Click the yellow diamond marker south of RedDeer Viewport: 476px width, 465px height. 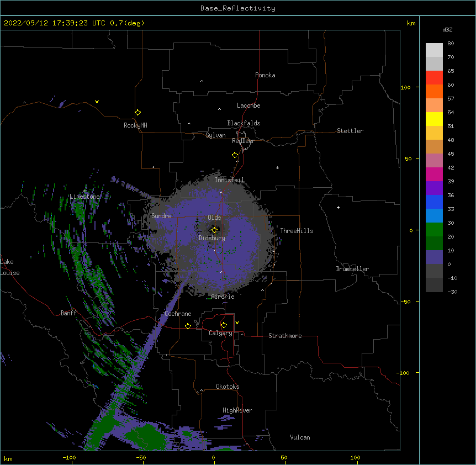point(235,155)
